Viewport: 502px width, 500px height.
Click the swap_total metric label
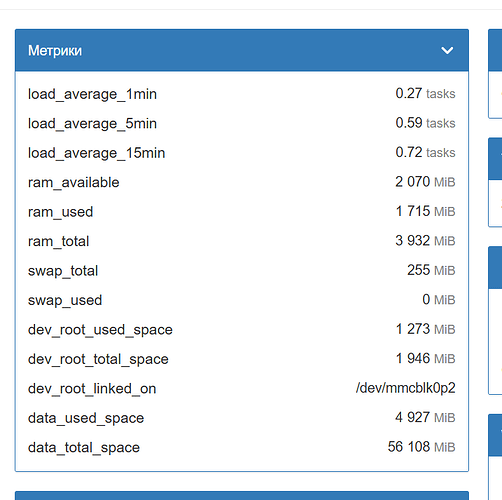point(63,271)
